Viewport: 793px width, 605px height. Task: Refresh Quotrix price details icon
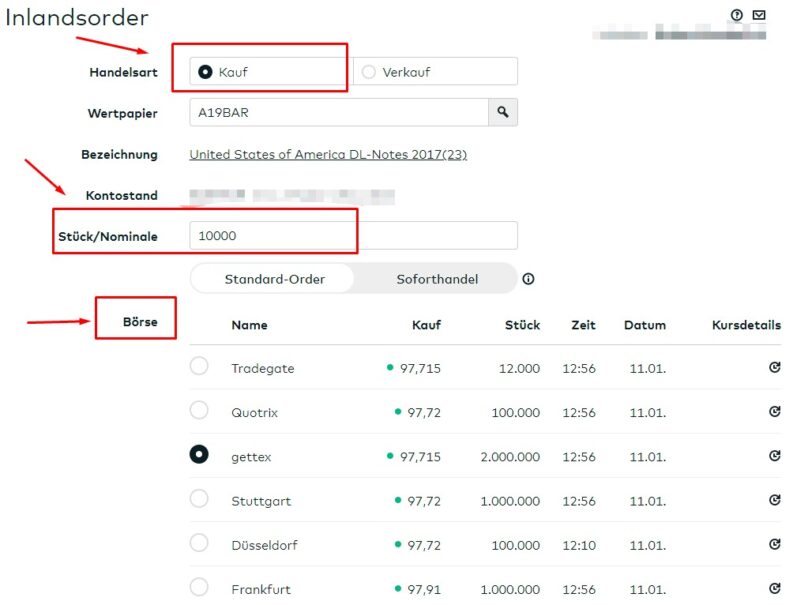[774, 412]
